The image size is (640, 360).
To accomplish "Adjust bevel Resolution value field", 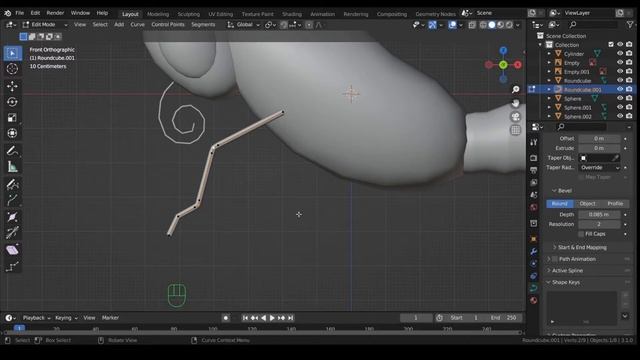I will 600,224.
